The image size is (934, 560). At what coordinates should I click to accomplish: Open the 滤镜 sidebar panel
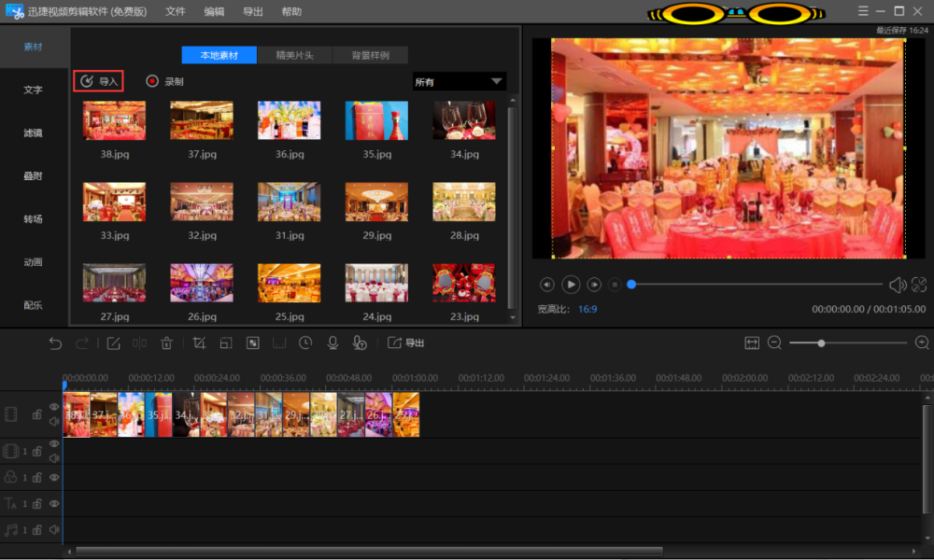(x=33, y=133)
